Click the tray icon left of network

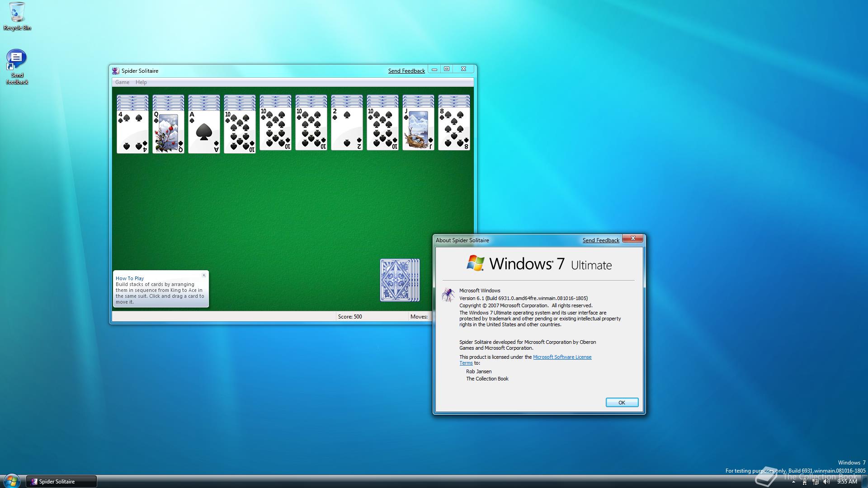[804, 482]
